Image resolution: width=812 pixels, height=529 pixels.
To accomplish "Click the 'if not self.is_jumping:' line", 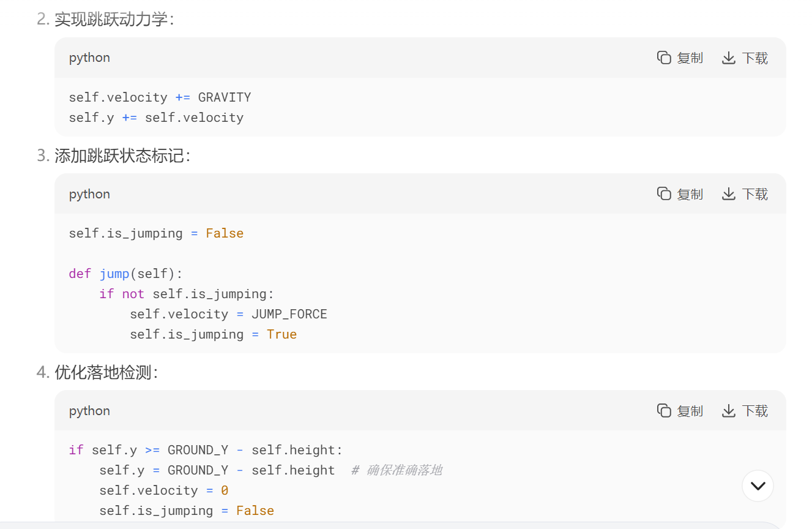I will pos(183,294).
